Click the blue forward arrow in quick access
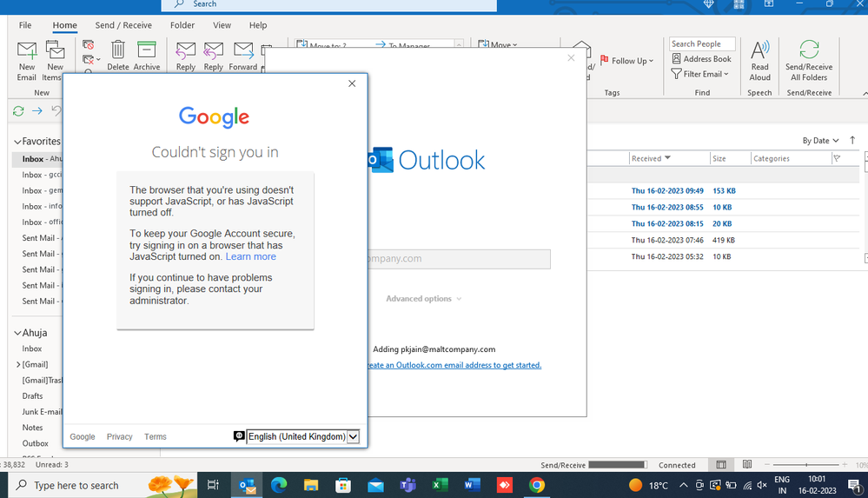Viewport: 868px width, 498px height. pos(37,111)
